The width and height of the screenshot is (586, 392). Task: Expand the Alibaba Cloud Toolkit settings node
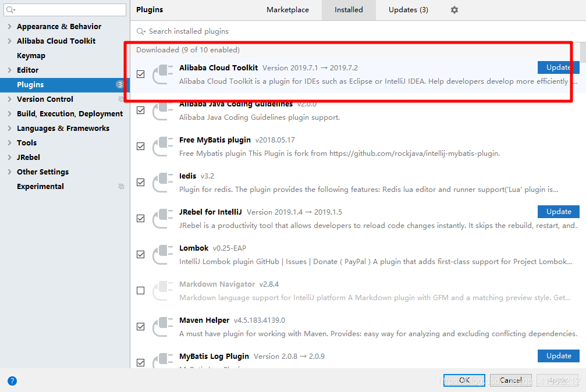[10, 41]
